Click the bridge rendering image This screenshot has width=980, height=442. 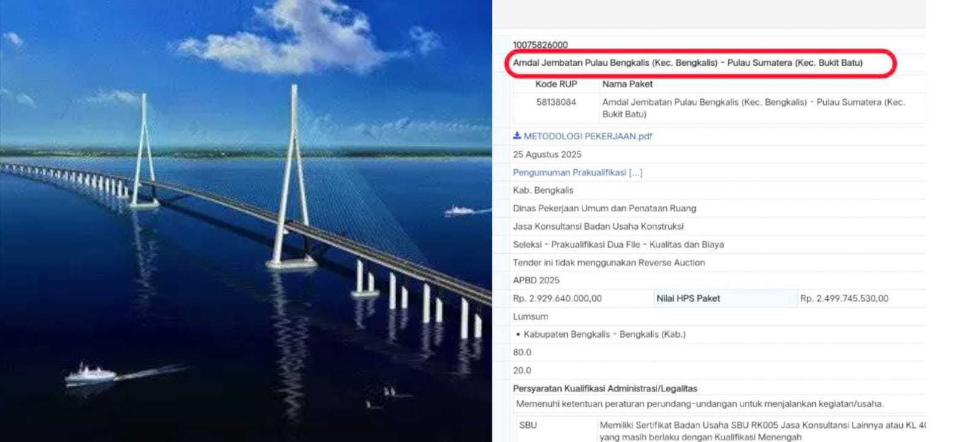246,221
